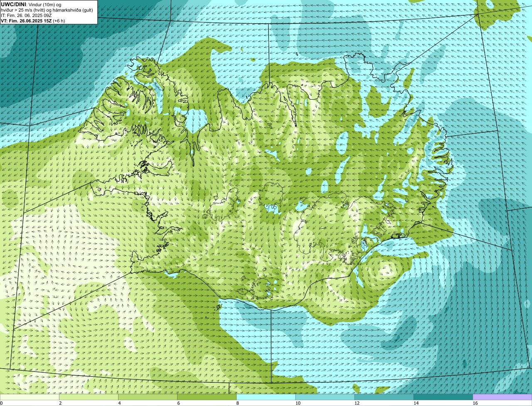Select the 10–12 m/s light teal legend swatch

click(x=325, y=397)
